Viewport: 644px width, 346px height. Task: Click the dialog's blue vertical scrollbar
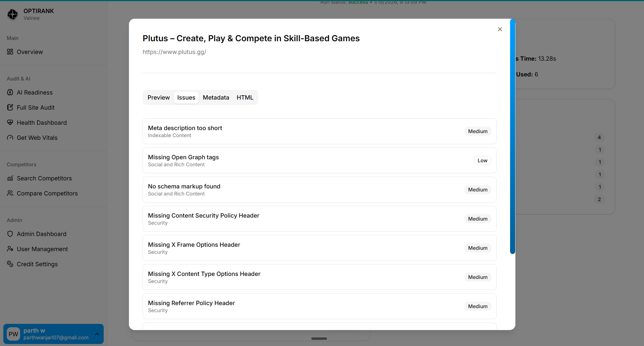512,136
